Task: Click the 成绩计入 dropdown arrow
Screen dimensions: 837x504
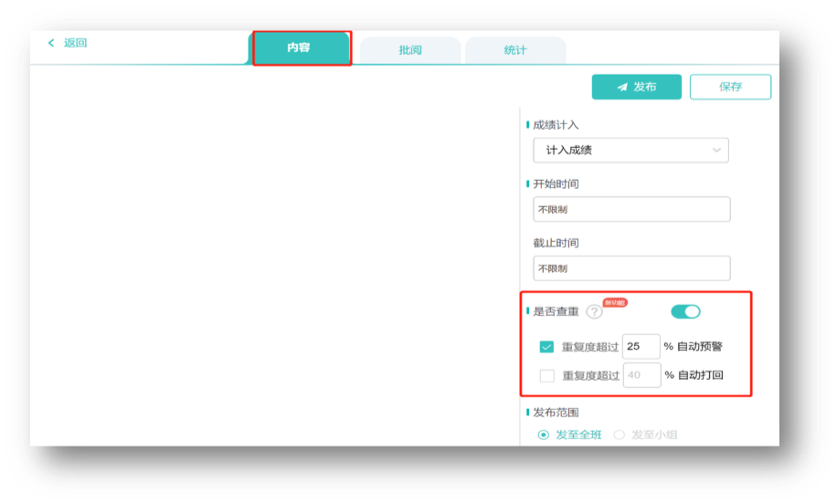Action: pos(715,150)
